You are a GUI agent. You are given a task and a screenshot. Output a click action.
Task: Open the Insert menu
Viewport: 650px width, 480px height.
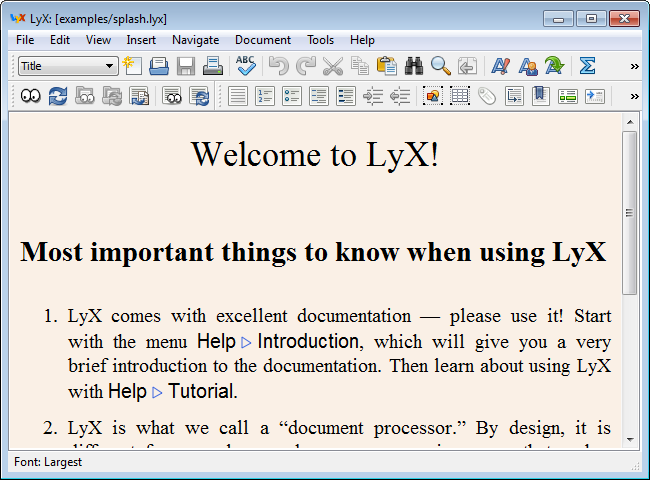coord(141,40)
